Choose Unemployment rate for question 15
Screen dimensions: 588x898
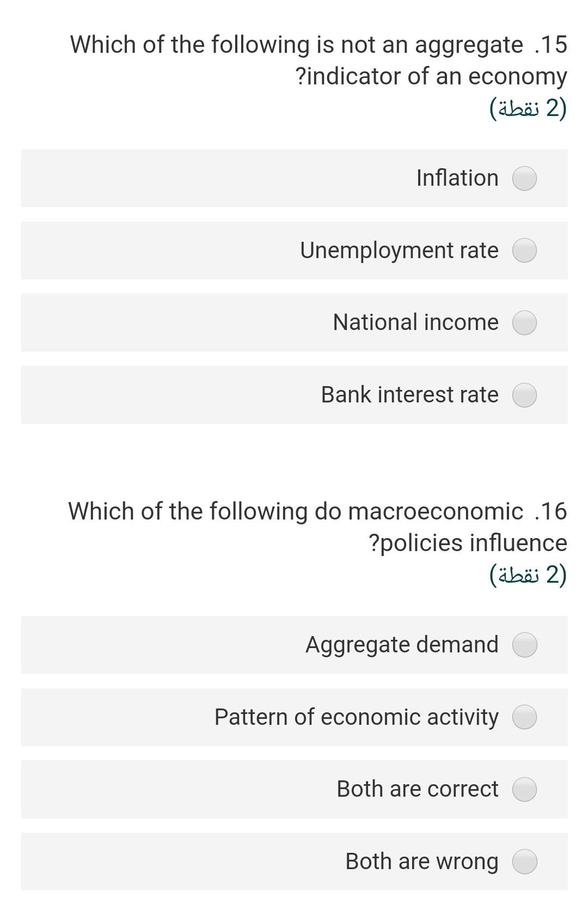point(524,251)
